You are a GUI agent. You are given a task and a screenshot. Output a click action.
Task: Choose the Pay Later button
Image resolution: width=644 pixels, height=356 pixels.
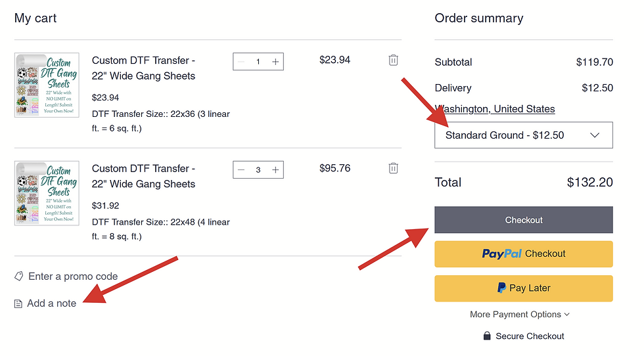click(x=523, y=288)
